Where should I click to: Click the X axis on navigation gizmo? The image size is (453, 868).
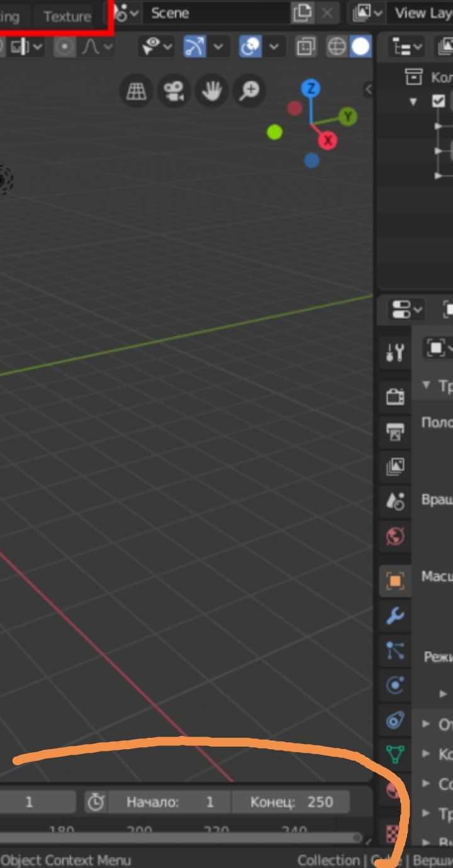click(x=327, y=140)
